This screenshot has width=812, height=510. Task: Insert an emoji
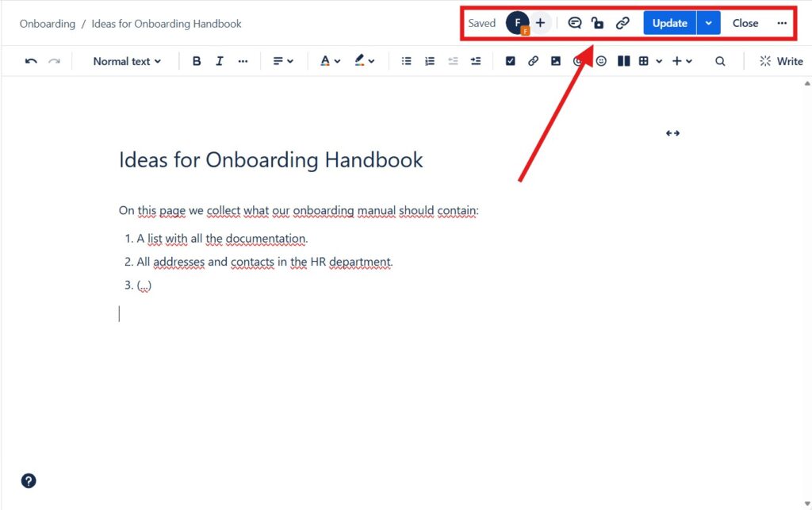(600, 60)
